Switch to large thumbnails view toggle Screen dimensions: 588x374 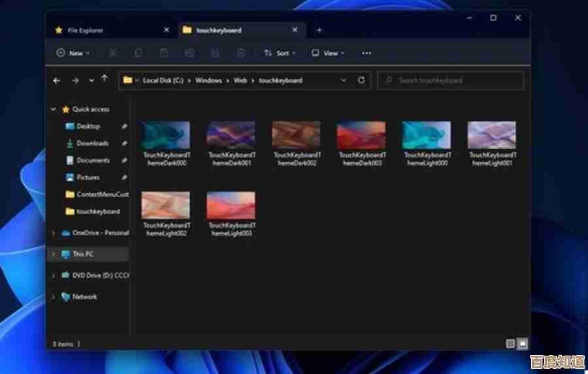[522, 343]
